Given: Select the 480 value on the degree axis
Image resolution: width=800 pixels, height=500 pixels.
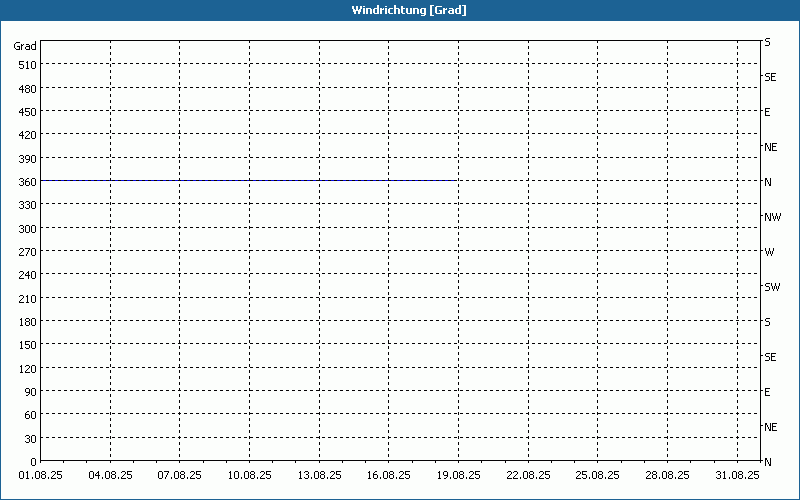Looking at the screenshot, I should [28, 89].
